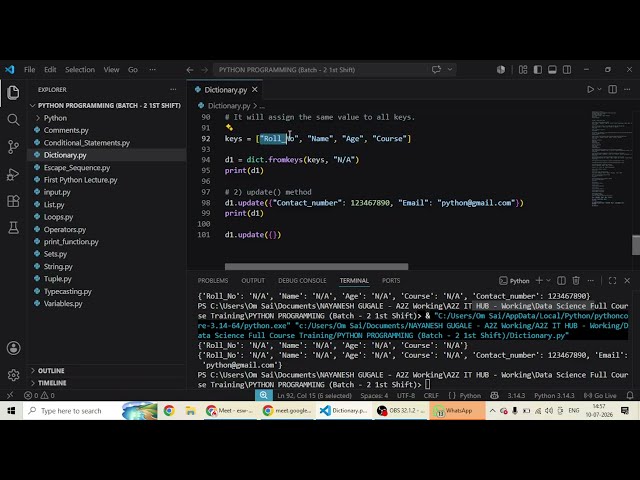Open remote window indicator in status bar
Image resolution: width=640 pixels, height=480 pixels.
(x=10, y=395)
